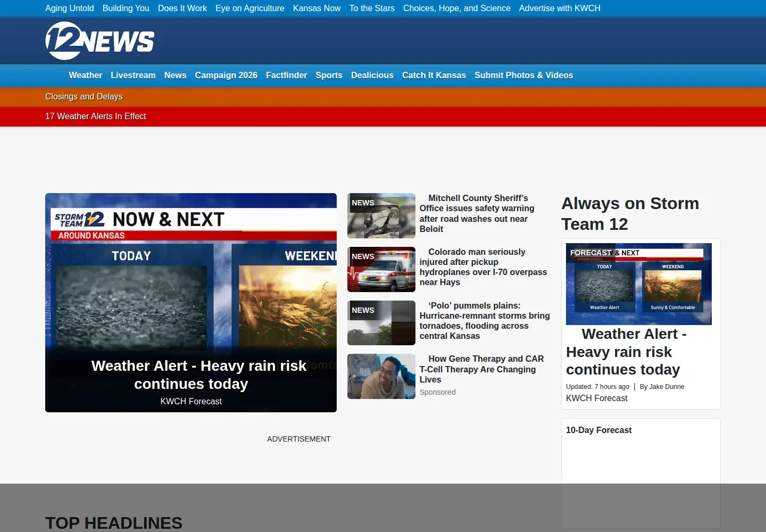Read How Gene Therapy and CAR T-Cell article

[x=481, y=369]
